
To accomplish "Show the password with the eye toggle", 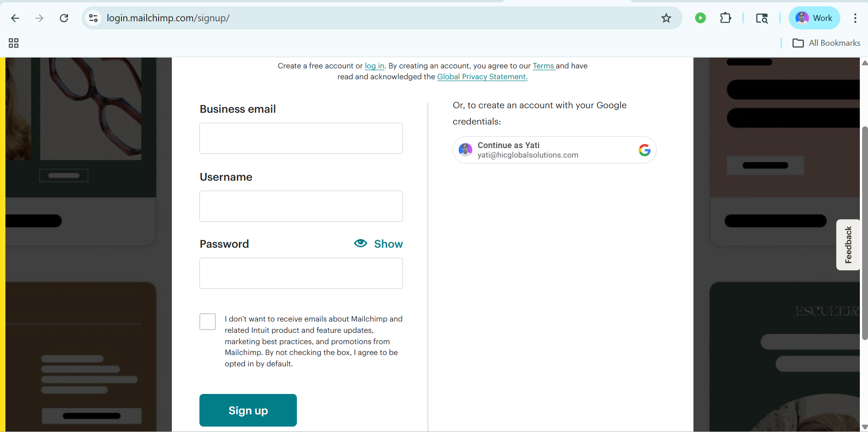I will [x=378, y=244].
